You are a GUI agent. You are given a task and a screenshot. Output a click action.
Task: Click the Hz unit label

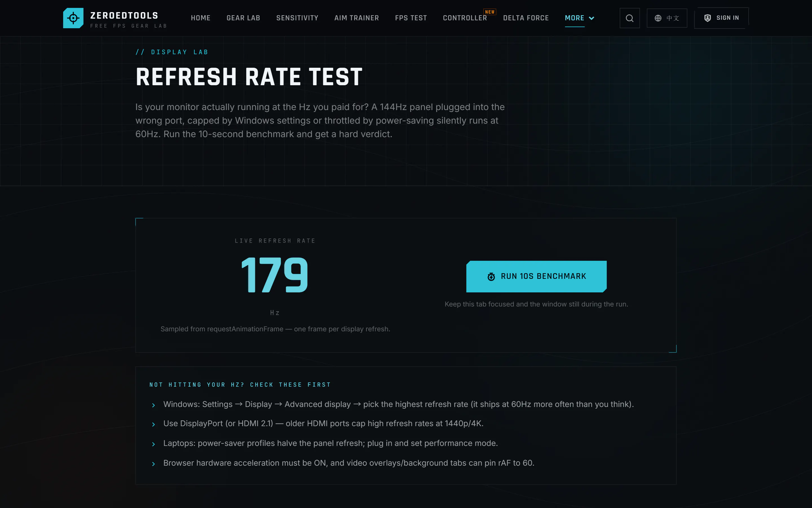pyautogui.click(x=275, y=313)
